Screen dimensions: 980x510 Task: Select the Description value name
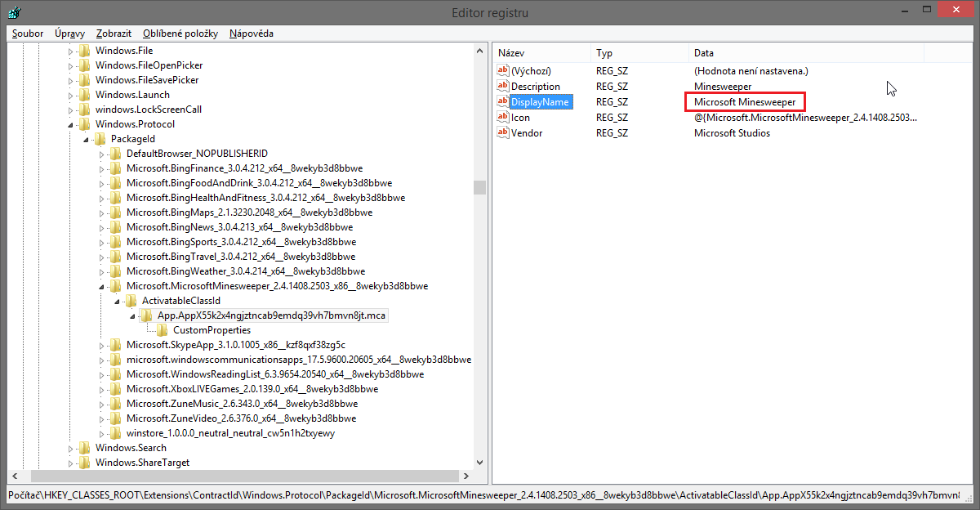coord(536,87)
